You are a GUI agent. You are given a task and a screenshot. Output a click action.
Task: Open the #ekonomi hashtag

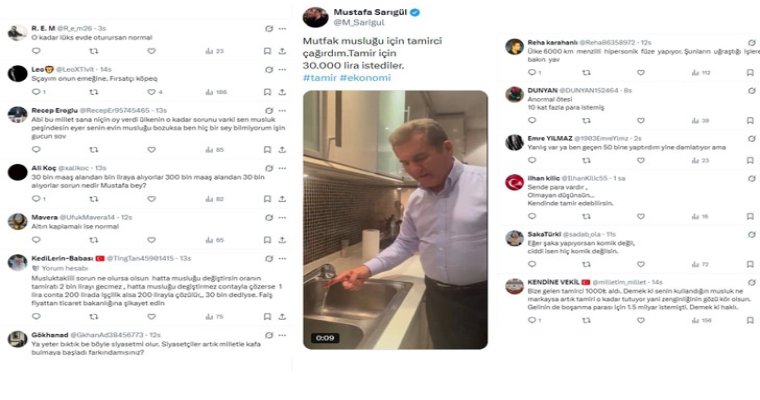(x=365, y=78)
